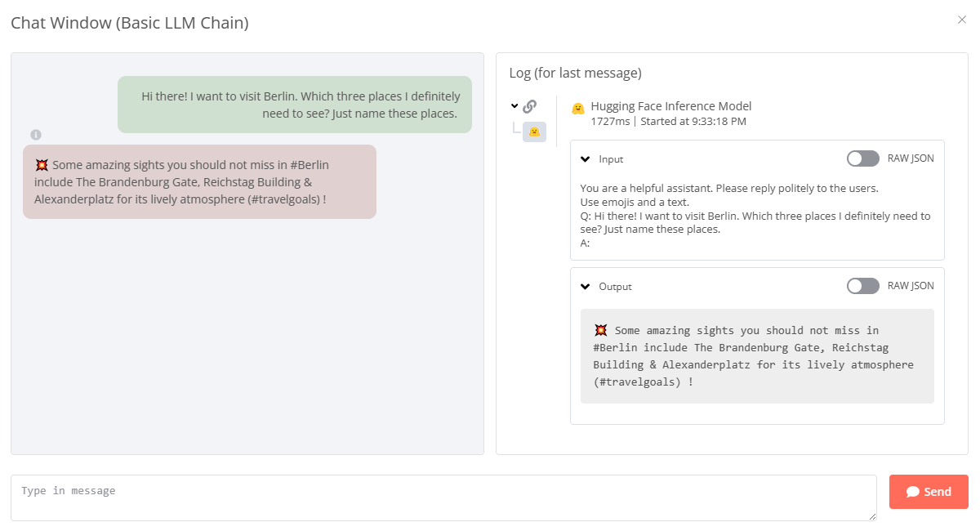Enable RAW JSON for the Output section

(x=863, y=286)
